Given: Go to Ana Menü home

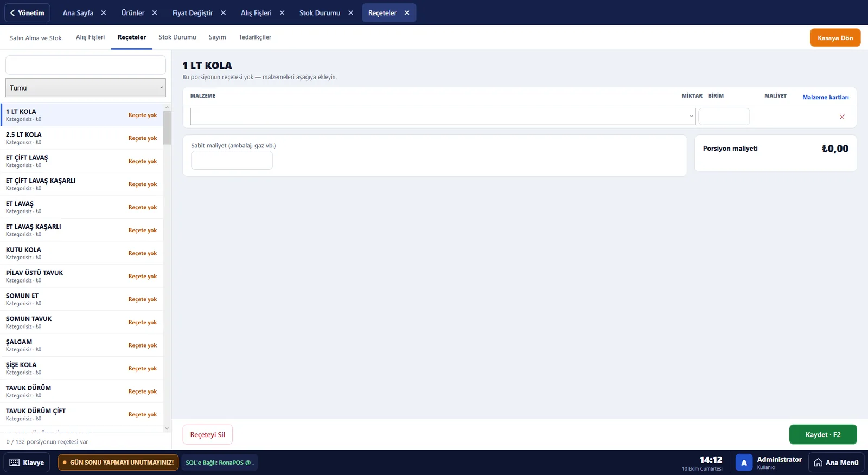Looking at the screenshot, I should (836, 463).
